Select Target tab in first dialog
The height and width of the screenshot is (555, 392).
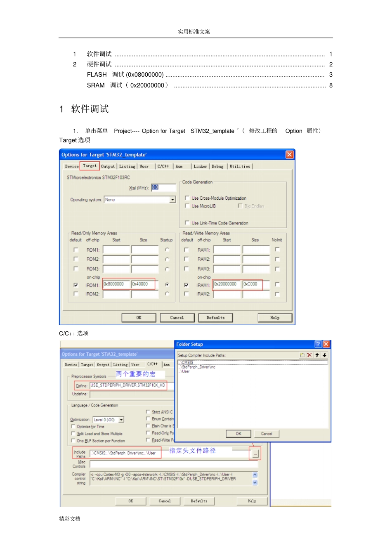coord(90,166)
